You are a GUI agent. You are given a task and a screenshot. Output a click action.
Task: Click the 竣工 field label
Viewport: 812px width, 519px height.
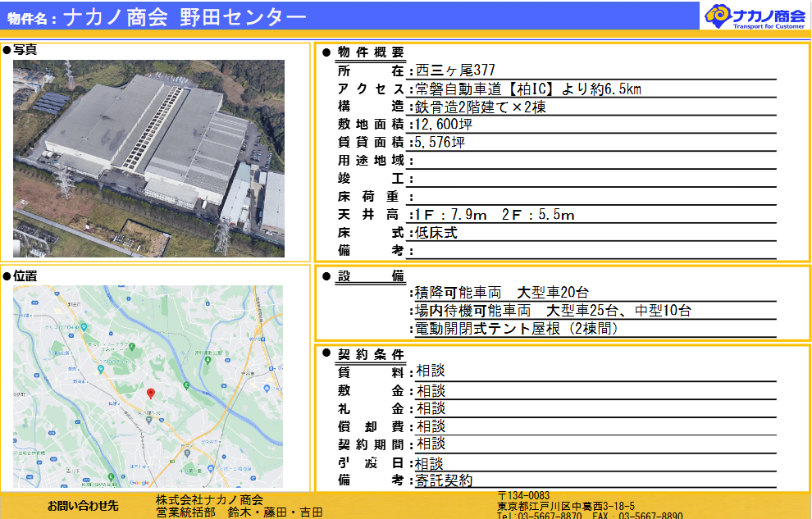(x=371, y=179)
